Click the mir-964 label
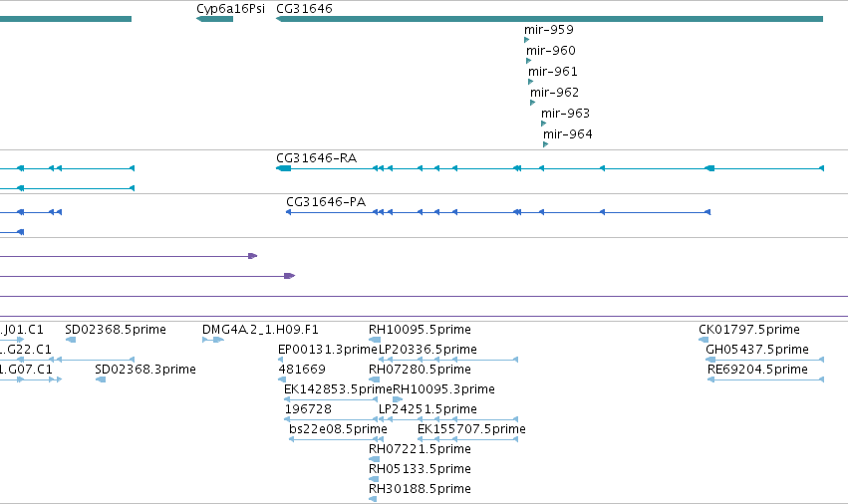Screen dimensions: 848x504 click(567, 134)
